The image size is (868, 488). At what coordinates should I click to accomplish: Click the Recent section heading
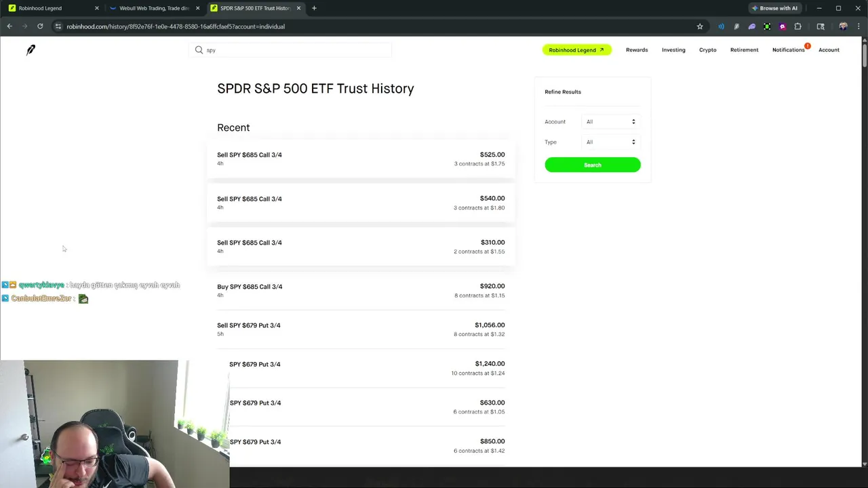point(233,127)
